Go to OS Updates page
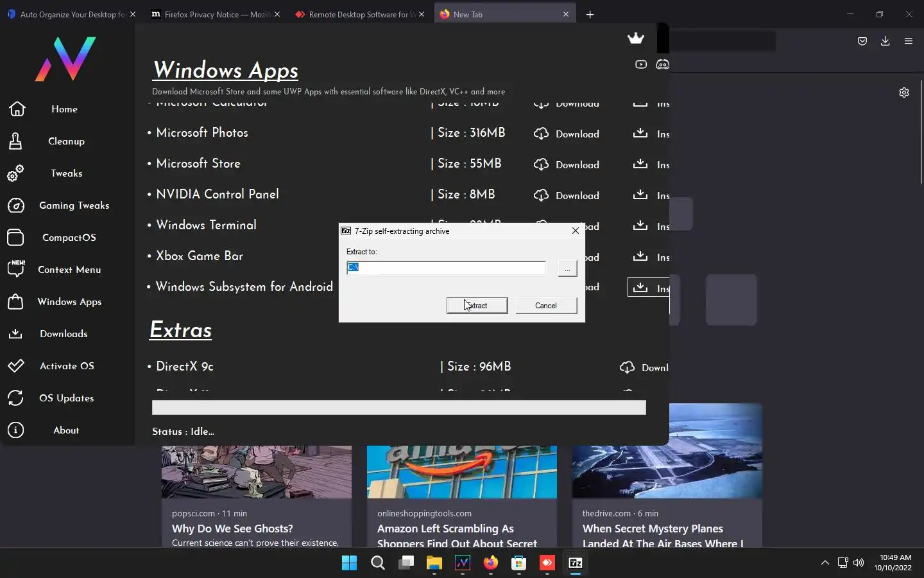This screenshot has width=924, height=578. coord(66,398)
